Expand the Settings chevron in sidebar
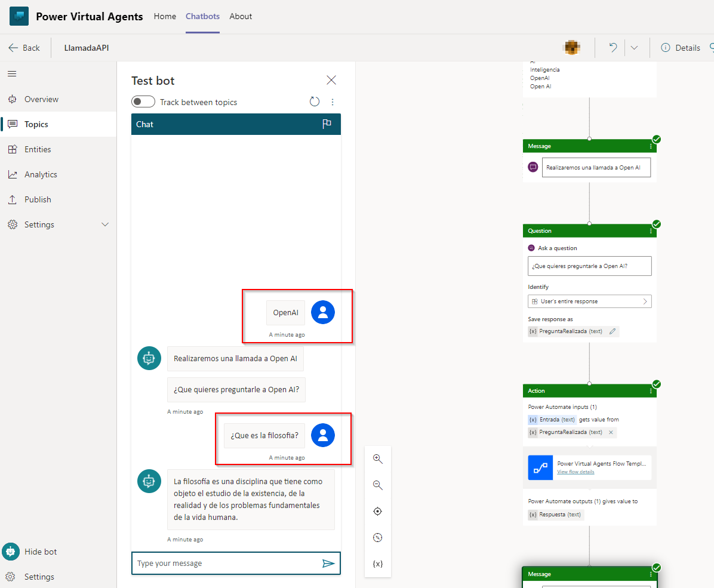This screenshot has height=588, width=714. tap(106, 224)
